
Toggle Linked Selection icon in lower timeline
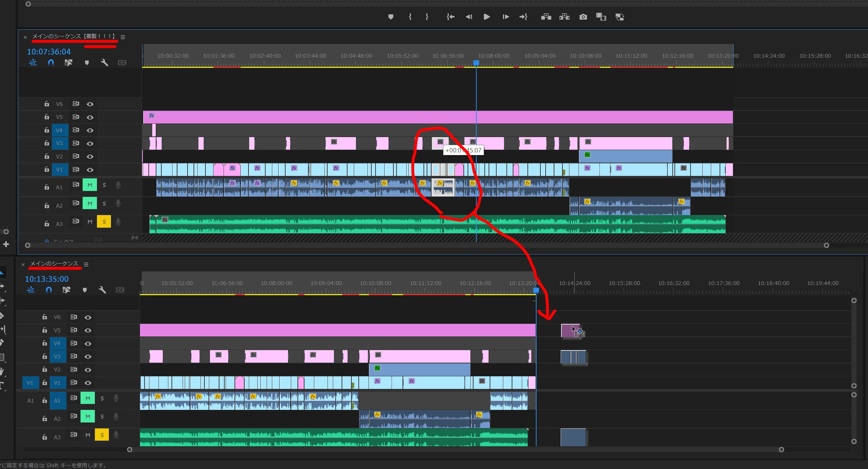pos(66,290)
